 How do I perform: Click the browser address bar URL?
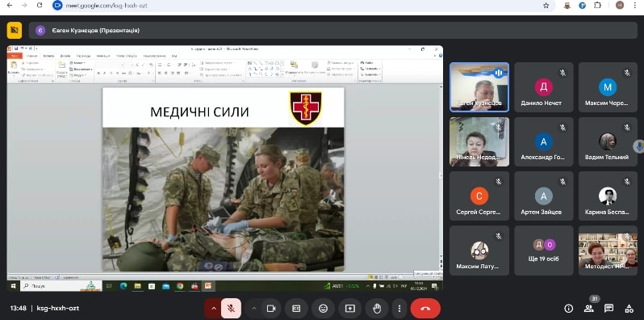coord(106,6)
